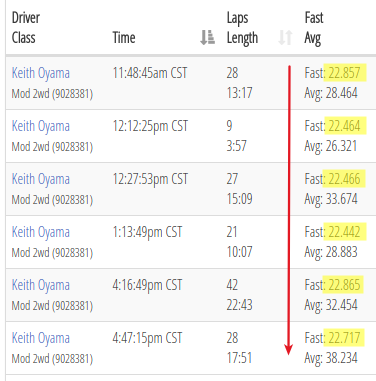Open Keith Oyama link in 11:48:45am row
The image size is (376, 381).
pyautogui.click(x=41, y=73)
